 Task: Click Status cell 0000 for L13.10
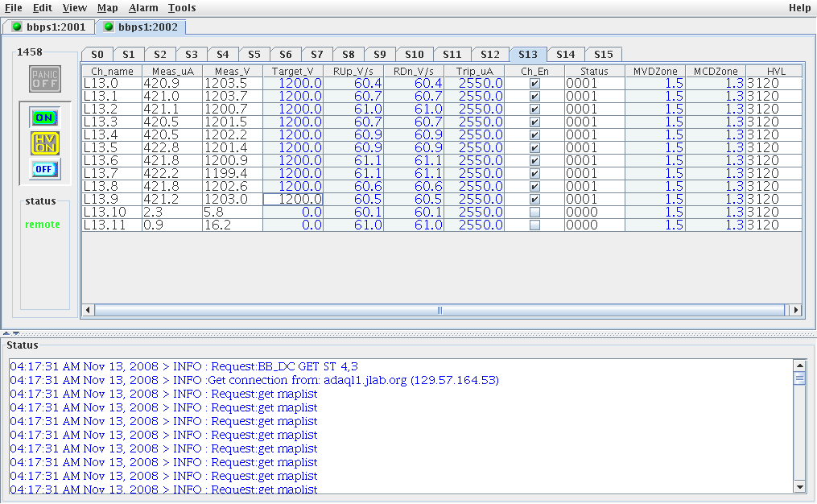point(595,212)
